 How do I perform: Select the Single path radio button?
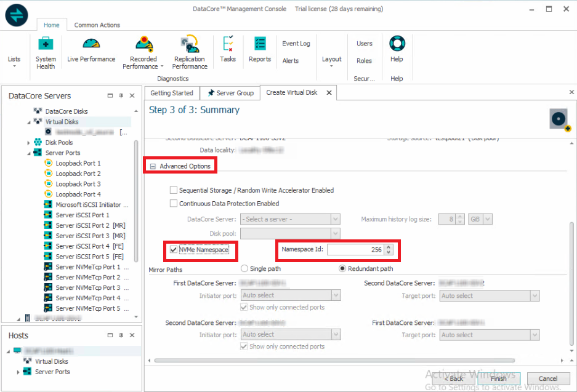point(244,268)
